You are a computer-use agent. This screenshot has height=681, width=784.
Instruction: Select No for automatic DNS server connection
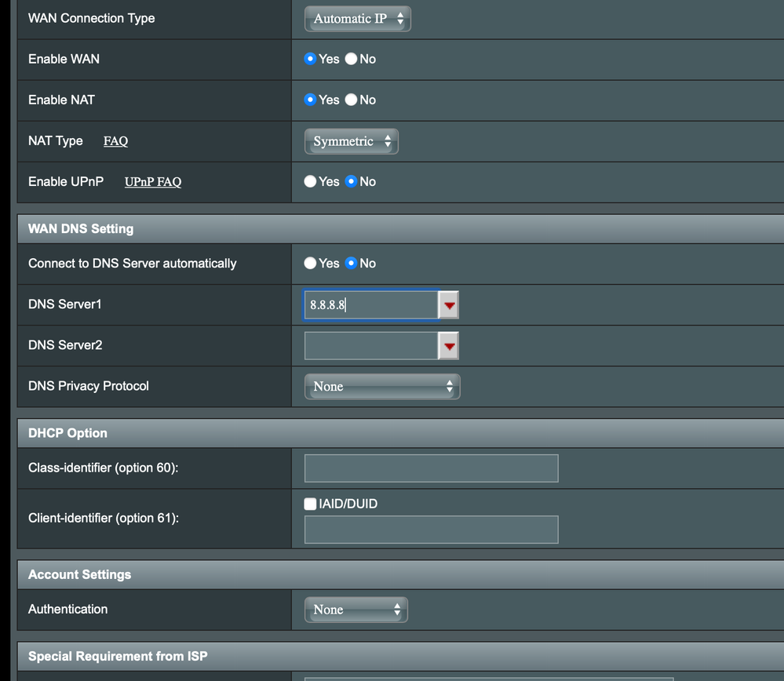coord(352,263)
